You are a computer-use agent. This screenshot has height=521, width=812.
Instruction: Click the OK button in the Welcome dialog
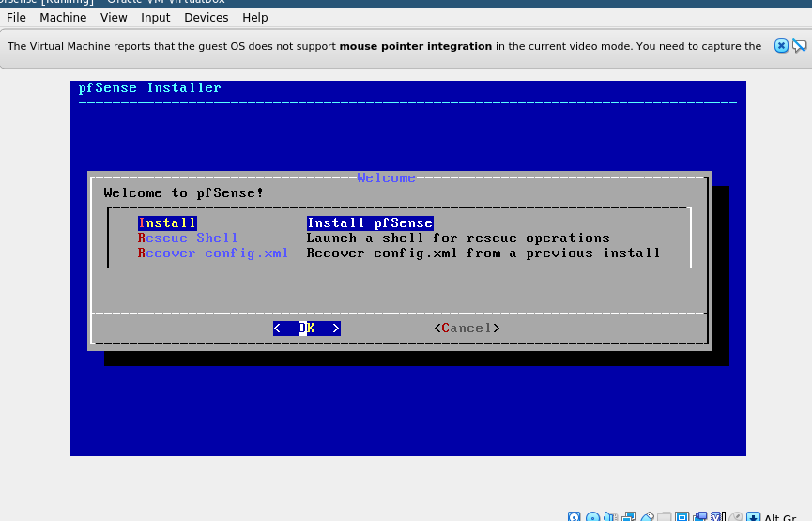tap(307, 329)
